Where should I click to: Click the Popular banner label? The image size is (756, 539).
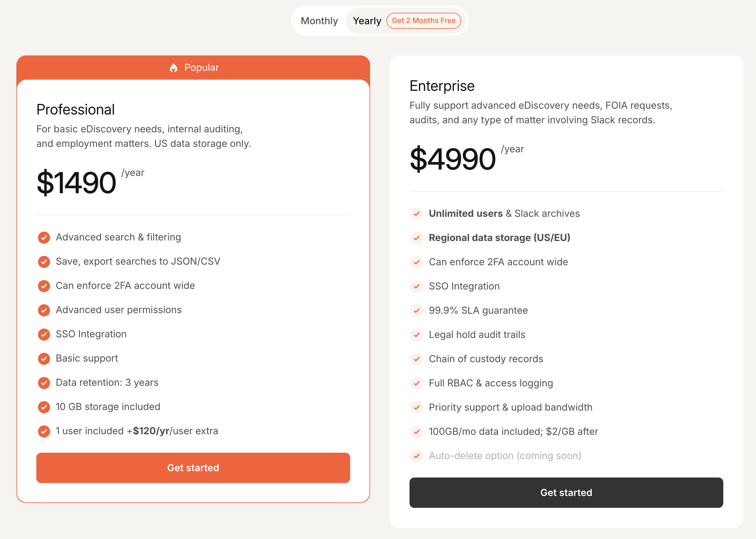(x=201, y=68)
